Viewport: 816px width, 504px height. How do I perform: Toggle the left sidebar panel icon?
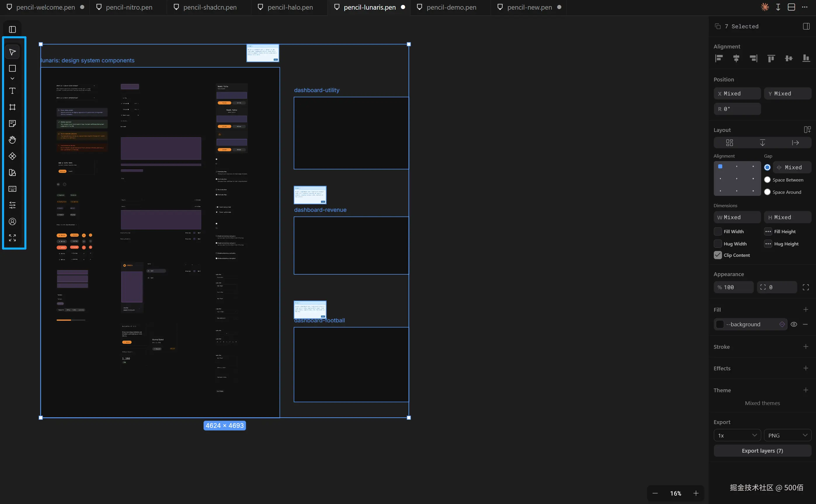tap(12, 29)
